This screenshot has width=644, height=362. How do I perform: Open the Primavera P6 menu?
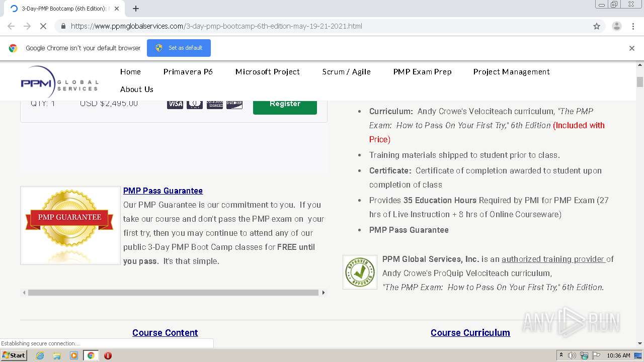tap(188, 72)
